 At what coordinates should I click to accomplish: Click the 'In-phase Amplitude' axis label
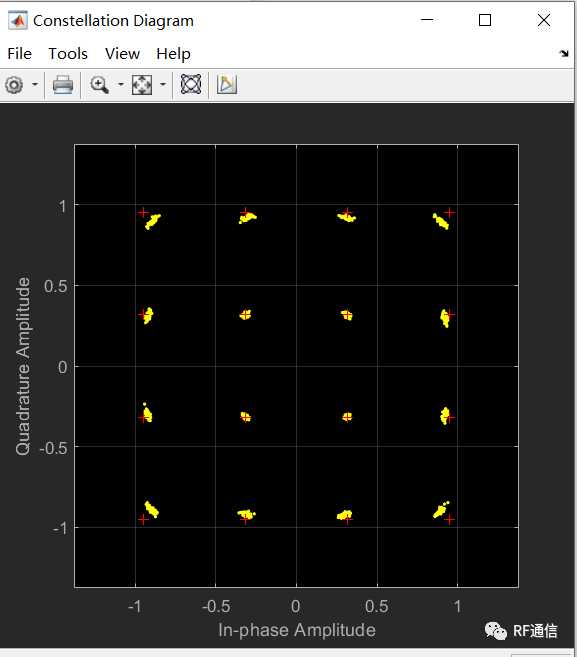tap(297, 630)
